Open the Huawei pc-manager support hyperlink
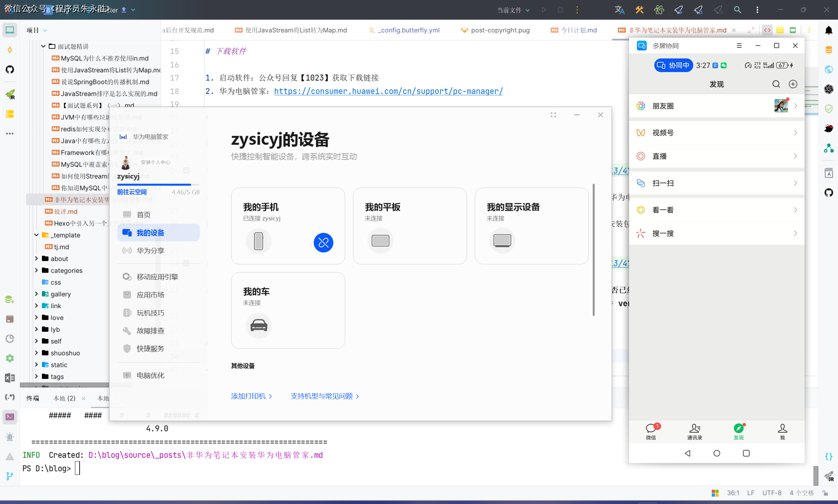The height and width of the screenshot is (504, 838). click(x=388, y=91)
